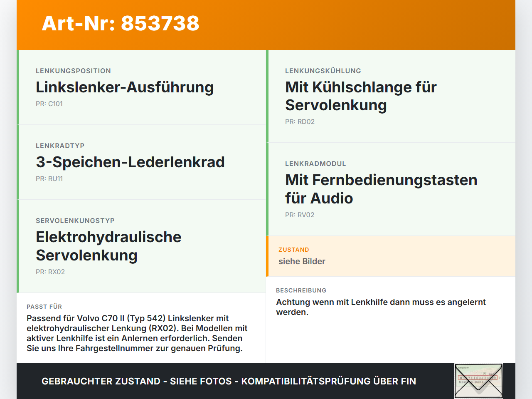Click the PR: RX02 code
This screenshot has height=399, width=532.
50,272
